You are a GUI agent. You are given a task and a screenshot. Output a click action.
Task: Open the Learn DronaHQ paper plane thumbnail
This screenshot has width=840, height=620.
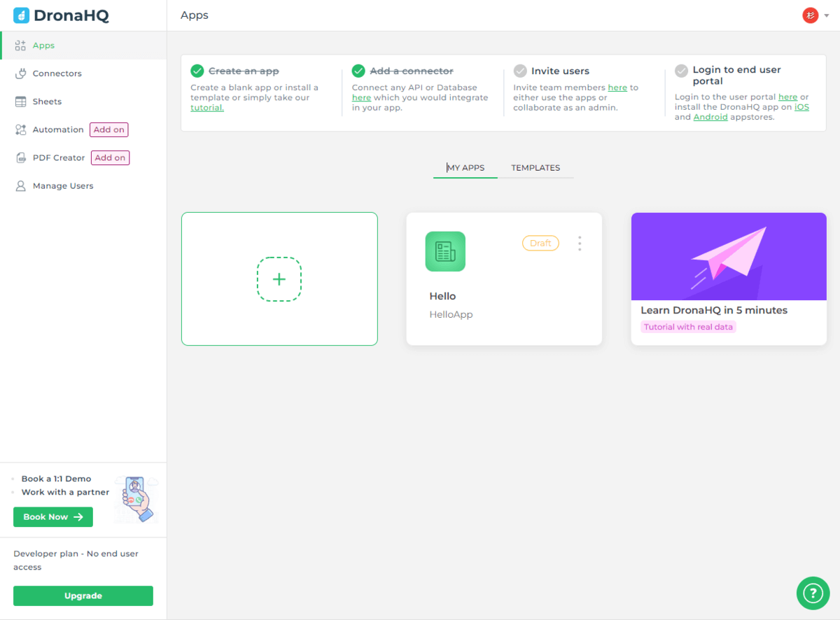pyautogui.click(x=729, y=256)
